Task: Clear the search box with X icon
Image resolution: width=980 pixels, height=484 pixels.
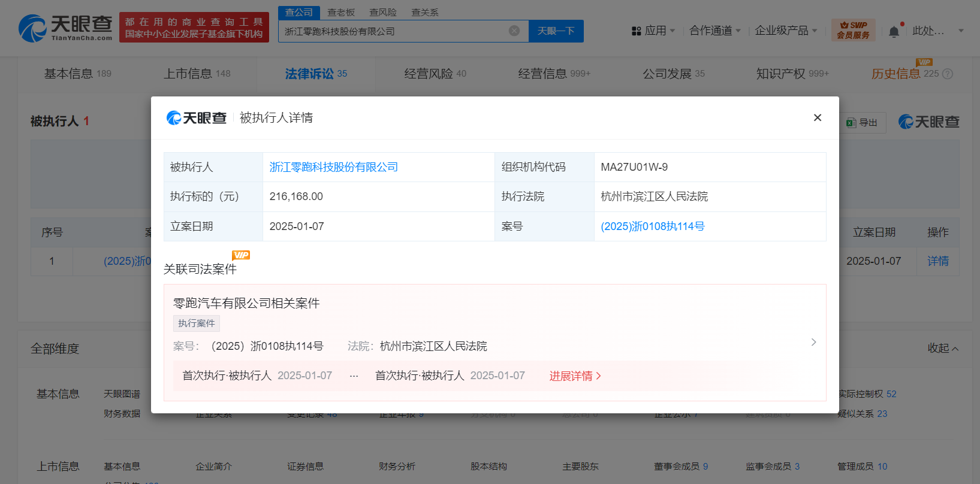Action: [x=514, y=31]
